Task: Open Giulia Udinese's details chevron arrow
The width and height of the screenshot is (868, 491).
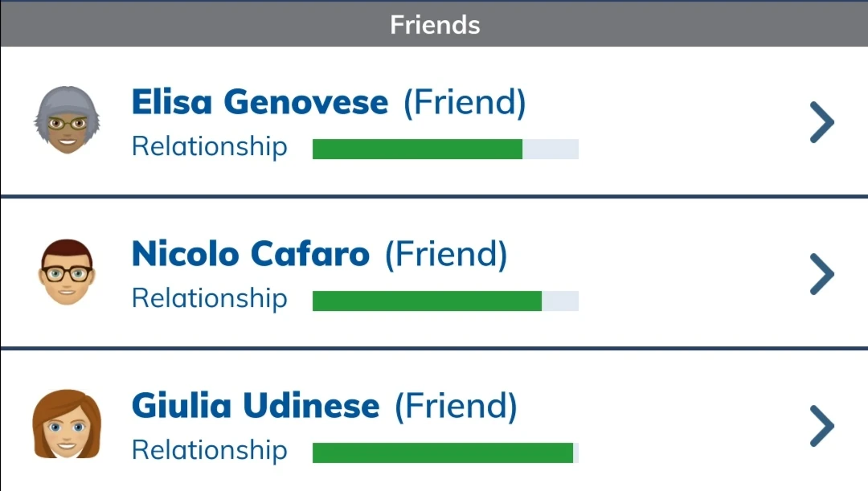Action: [821, 426]
